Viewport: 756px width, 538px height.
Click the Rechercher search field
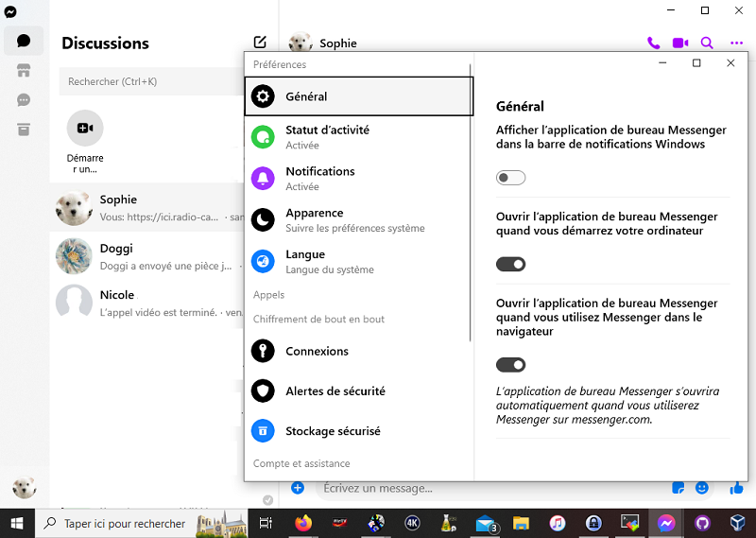coord(151,82)
